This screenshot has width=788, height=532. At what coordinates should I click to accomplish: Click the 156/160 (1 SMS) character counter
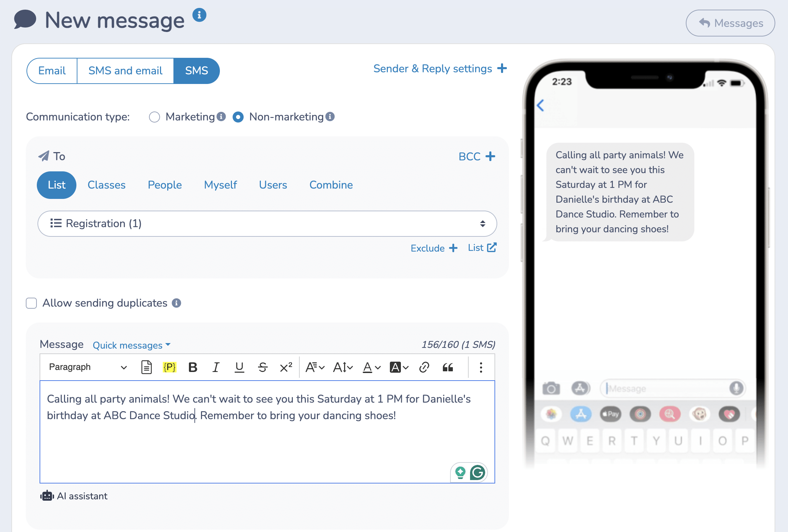458,344
